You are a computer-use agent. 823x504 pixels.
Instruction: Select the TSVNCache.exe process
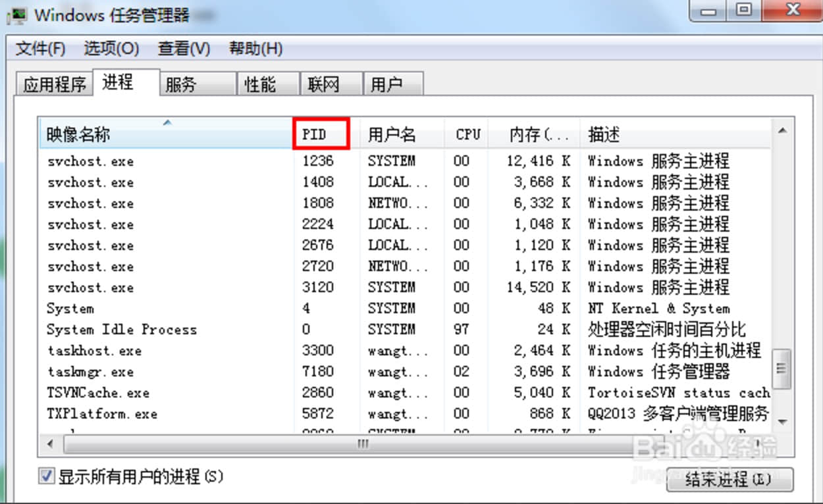click(x=99, y=393)
